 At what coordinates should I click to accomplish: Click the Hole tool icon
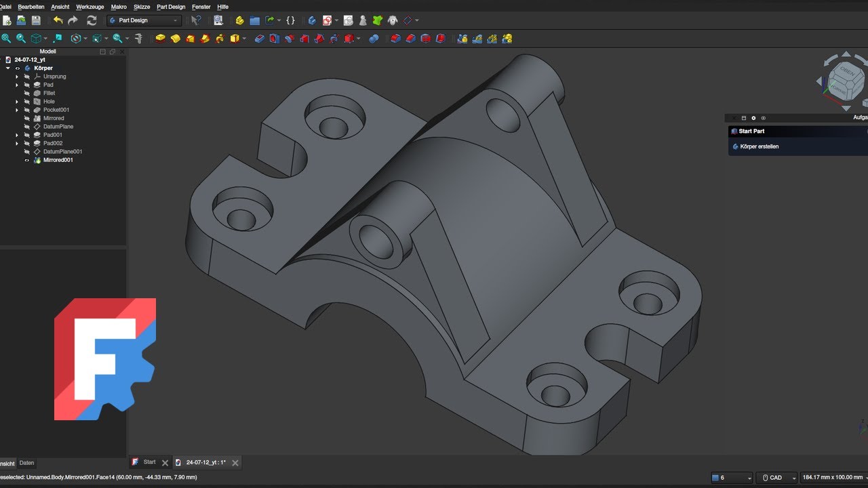274,39
